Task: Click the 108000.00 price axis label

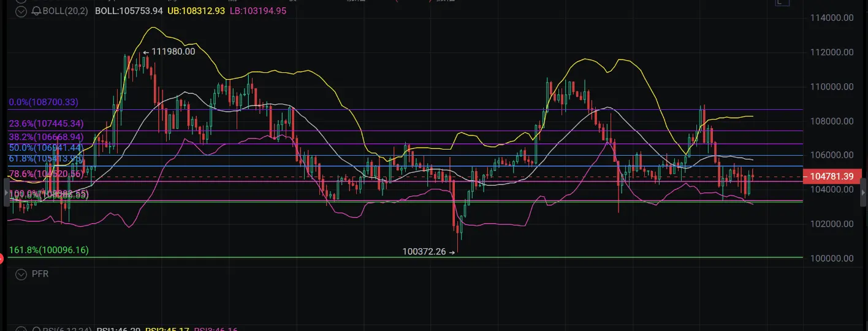Action: (x=831, y=121)
